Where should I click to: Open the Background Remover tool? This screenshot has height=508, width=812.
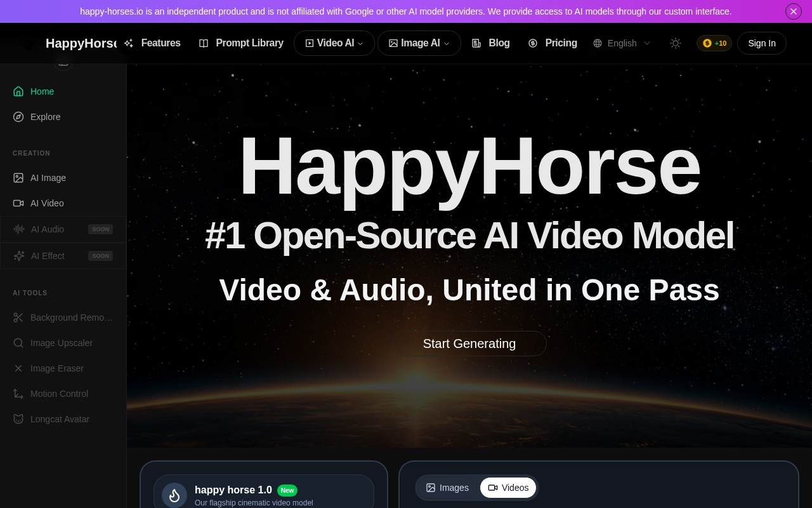pos(63,317)
